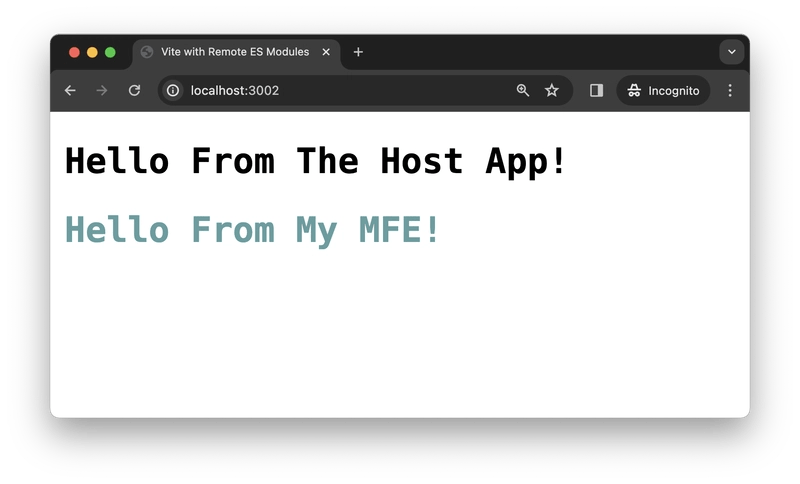Minimize the window with the yellow button

pyautogui.click(x=92, y=53)
